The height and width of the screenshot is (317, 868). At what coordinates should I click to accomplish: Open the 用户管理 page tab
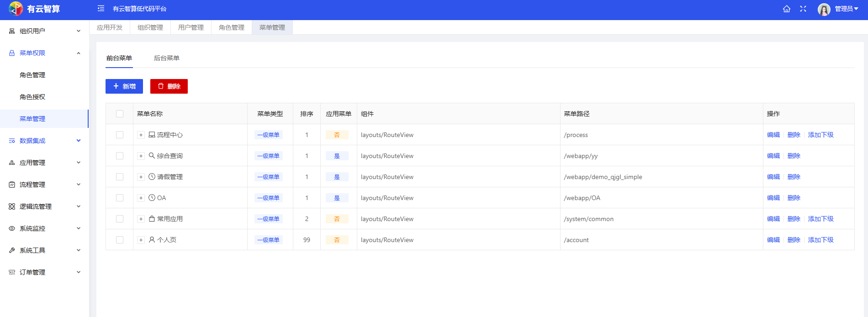[191, 27]
